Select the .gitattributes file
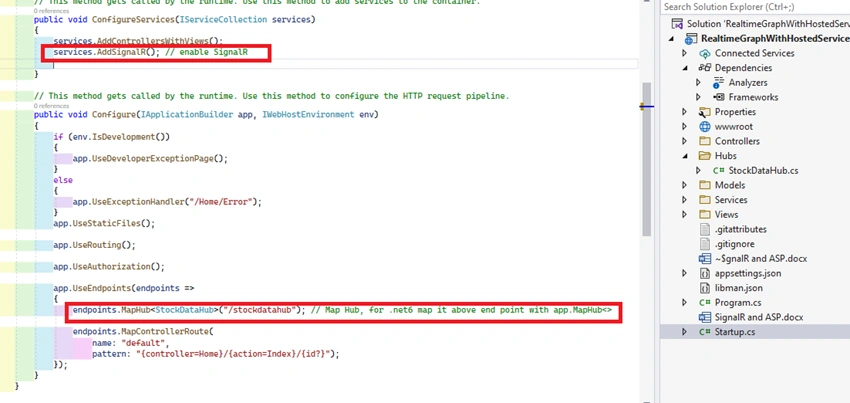The image size is (850, 403). 740,229
